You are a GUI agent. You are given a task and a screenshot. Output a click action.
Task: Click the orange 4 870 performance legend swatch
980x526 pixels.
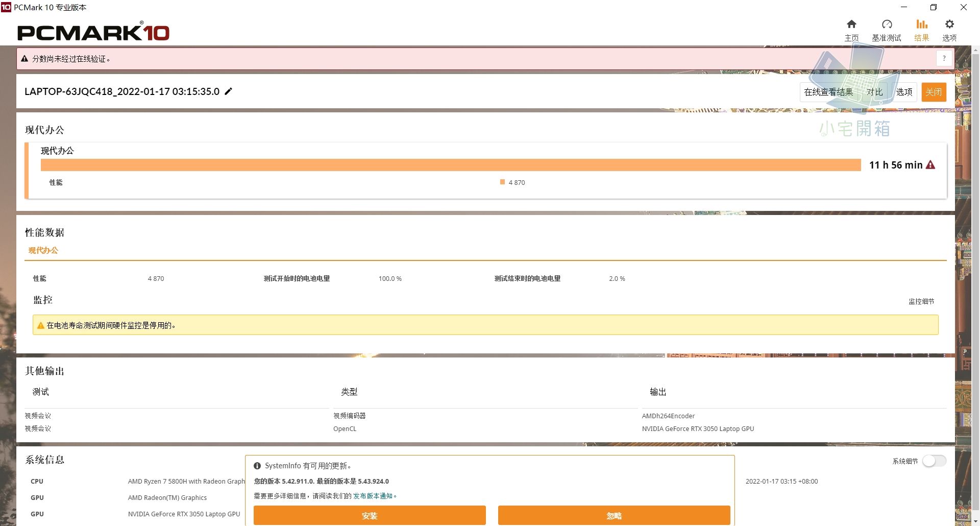502,182
